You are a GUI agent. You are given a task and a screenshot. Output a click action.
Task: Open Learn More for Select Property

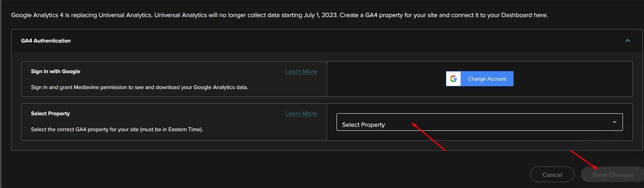301,114
